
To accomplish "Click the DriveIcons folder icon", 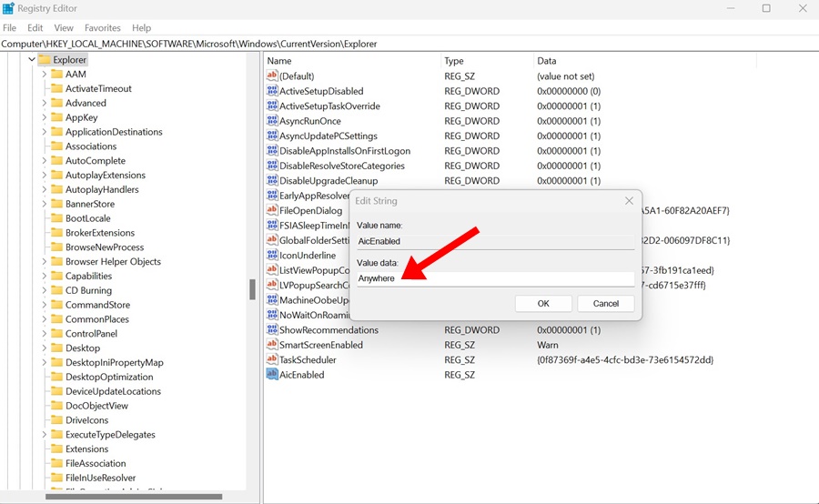I will coord(57,420).
